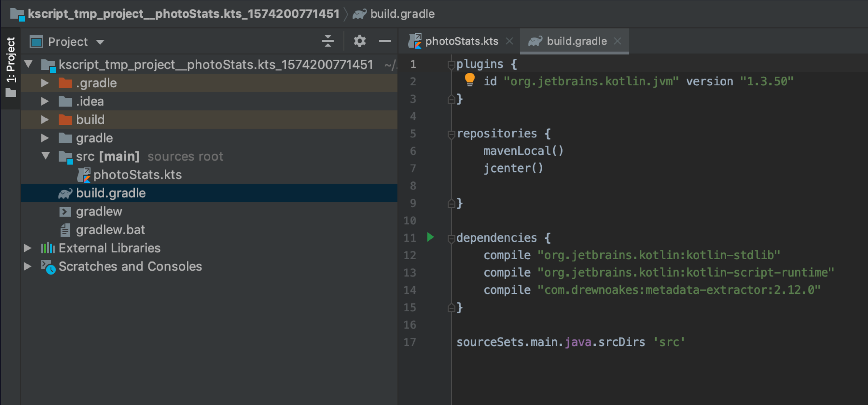The image size is (868, 405).
Task: Open the Project view dropdown arrow
Action: [x=100, y=42]
